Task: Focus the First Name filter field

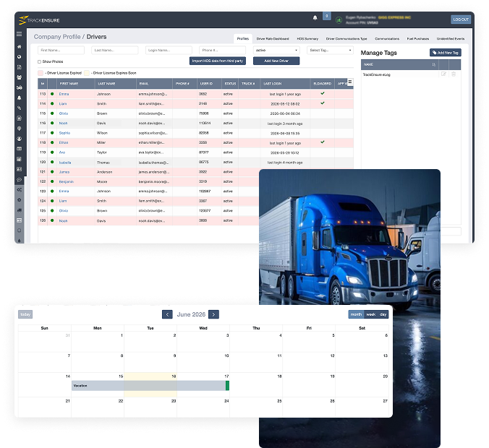Action: [61, 50]
